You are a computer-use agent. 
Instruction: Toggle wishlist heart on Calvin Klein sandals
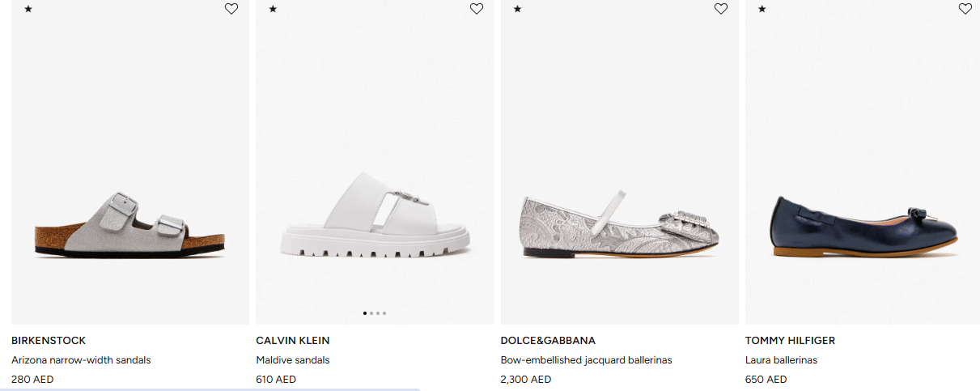click(x=477, y=9)
